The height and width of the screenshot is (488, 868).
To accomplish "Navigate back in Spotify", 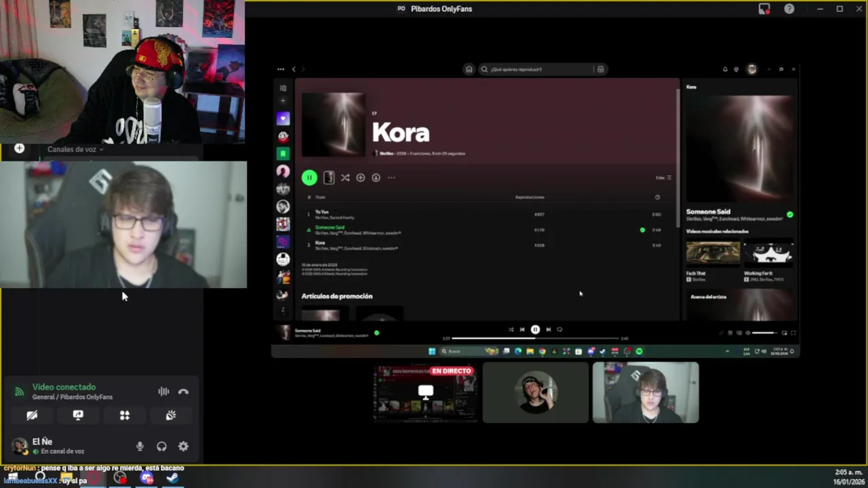I will pos(294,69).
